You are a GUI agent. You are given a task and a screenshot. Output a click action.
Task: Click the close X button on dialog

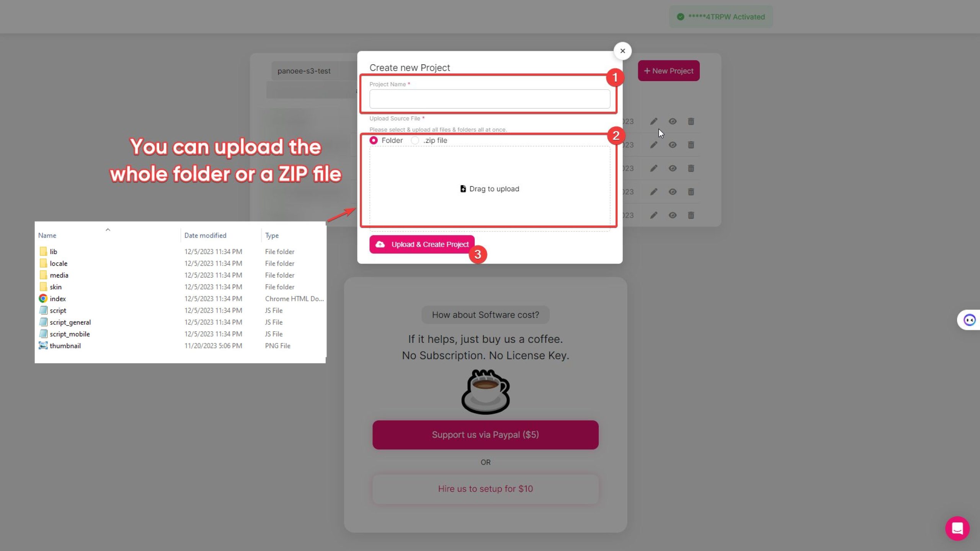622,50
